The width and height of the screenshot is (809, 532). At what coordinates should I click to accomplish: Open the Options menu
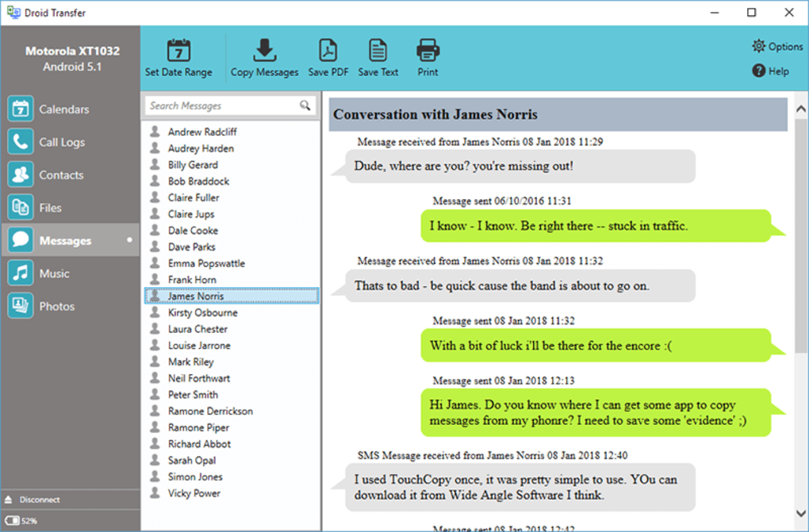point(776,47)
